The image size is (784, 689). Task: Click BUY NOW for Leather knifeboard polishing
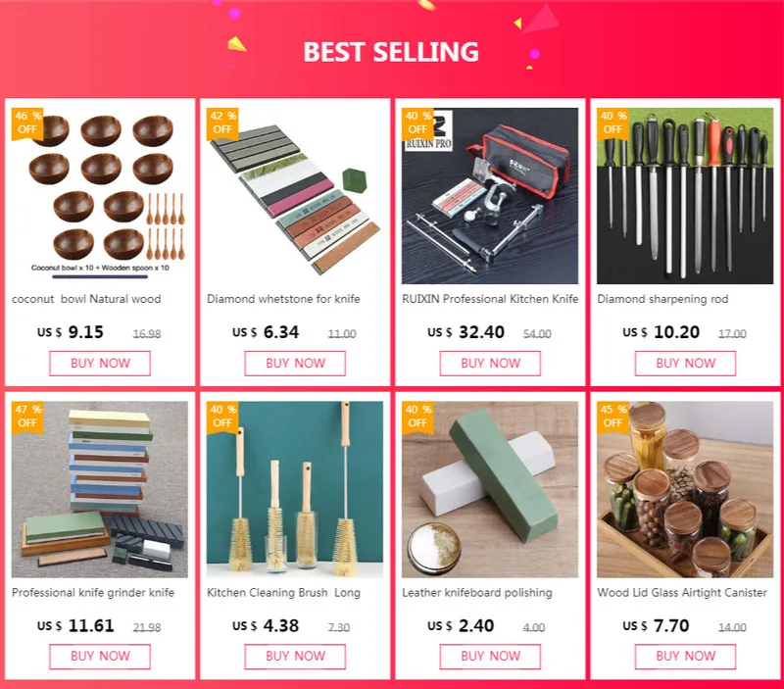pyautogui.click(x=490, y=657)
